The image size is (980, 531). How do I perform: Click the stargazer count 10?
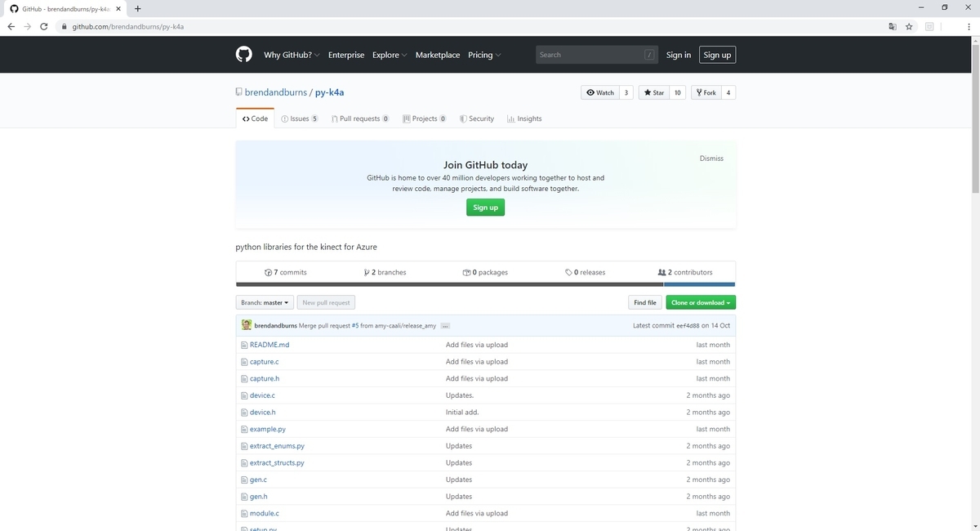(x=677, y=92)
